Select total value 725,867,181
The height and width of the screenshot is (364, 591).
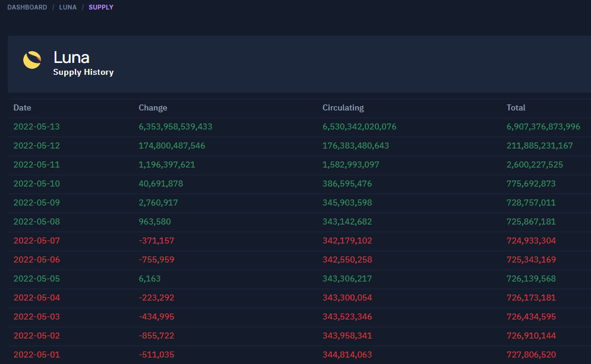click(x=531, y=221)
